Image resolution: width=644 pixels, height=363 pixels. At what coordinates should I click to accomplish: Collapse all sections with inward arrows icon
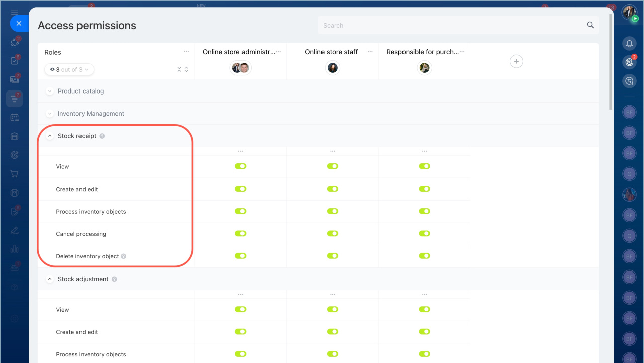[x=179, y=70]
